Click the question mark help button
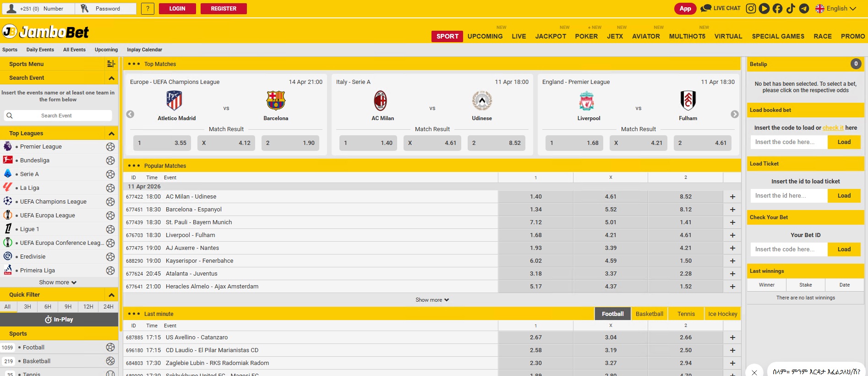Screen dimensions: 868x376 (147, 9)
